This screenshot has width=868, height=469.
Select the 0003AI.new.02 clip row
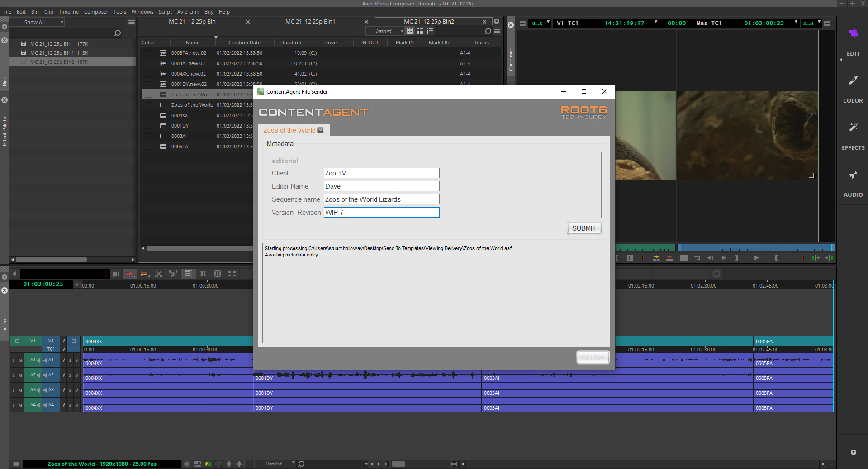pyautogui.click(x=321, y=63)
